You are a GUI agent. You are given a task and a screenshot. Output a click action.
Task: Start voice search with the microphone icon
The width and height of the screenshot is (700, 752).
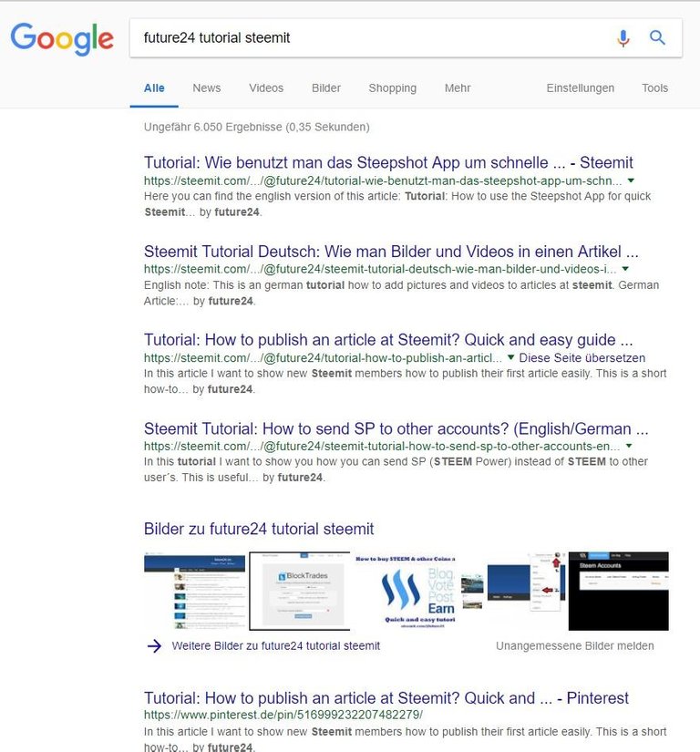point(623,38)
